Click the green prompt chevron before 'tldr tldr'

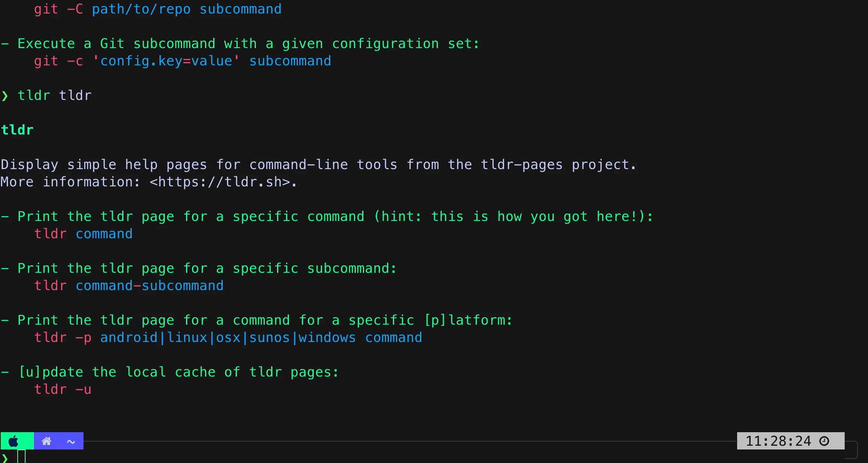tap(5, 96)
